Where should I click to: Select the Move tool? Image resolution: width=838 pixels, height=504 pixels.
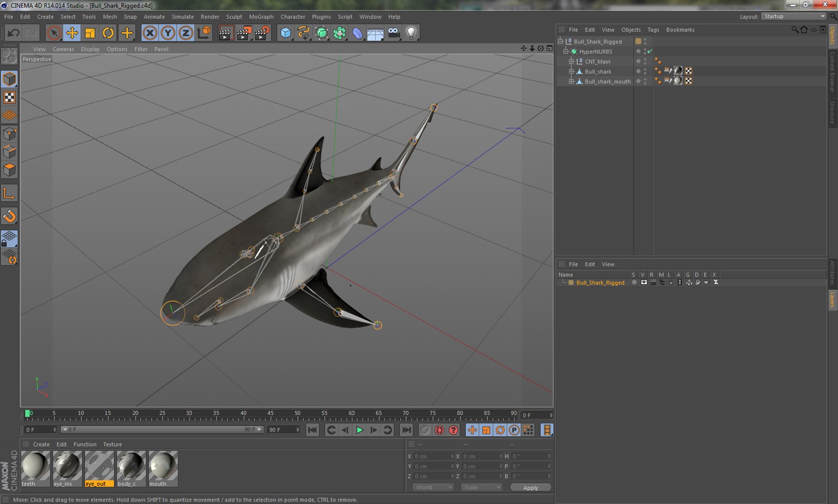click(72, 33)
